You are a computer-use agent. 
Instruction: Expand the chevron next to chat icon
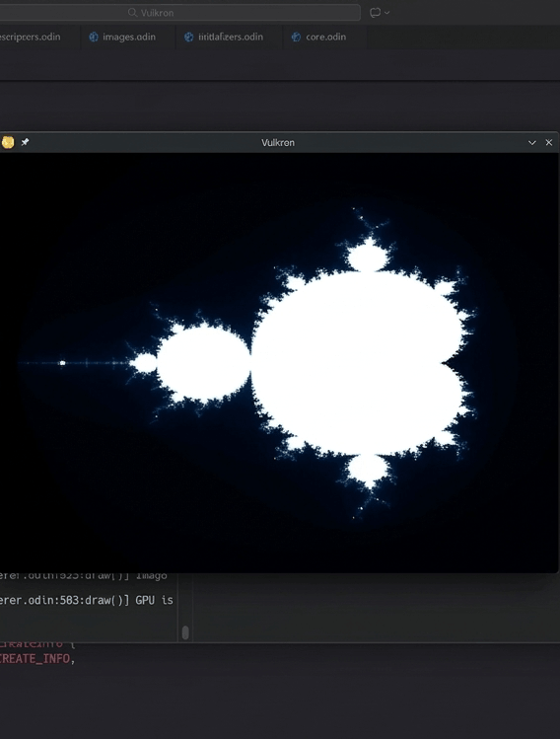tap(387, 13)
